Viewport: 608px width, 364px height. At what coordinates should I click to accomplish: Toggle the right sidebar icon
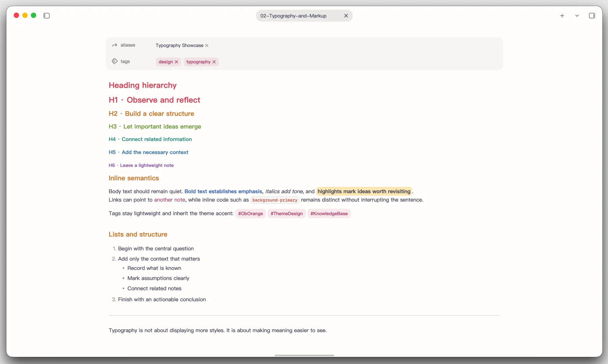[592, 16]
